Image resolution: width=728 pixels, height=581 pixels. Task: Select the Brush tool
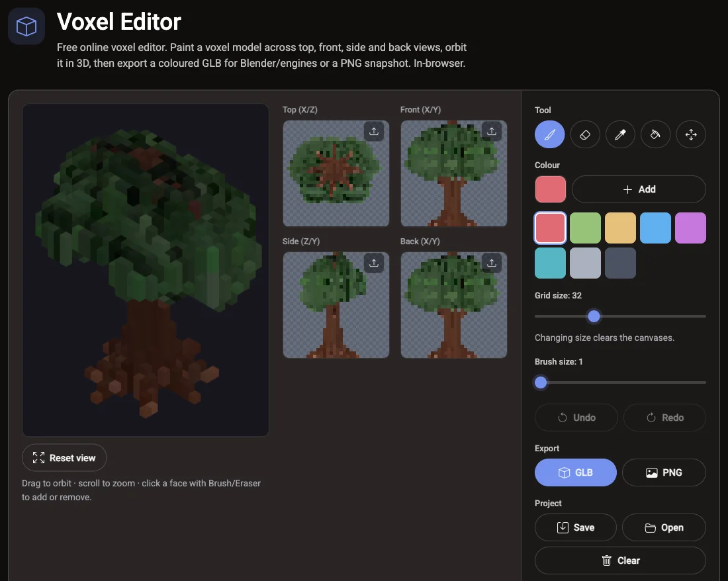click(550, 134)
